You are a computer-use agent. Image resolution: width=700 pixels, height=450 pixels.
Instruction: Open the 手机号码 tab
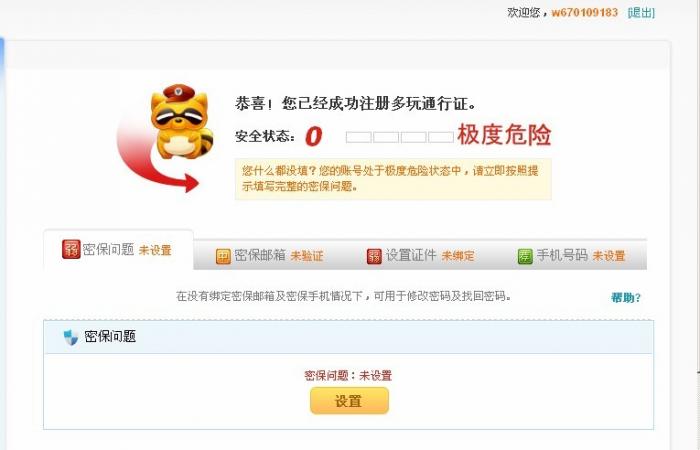pos(571,256)
